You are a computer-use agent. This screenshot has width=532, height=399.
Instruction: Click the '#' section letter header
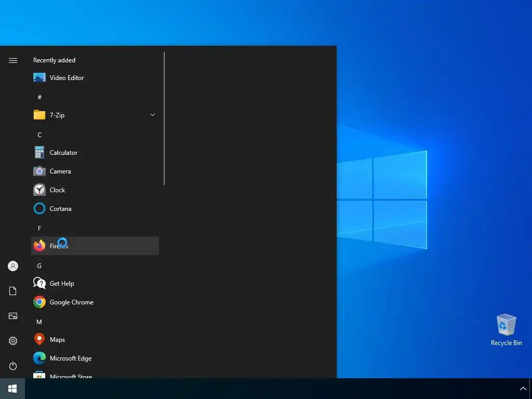click(39, 97)
